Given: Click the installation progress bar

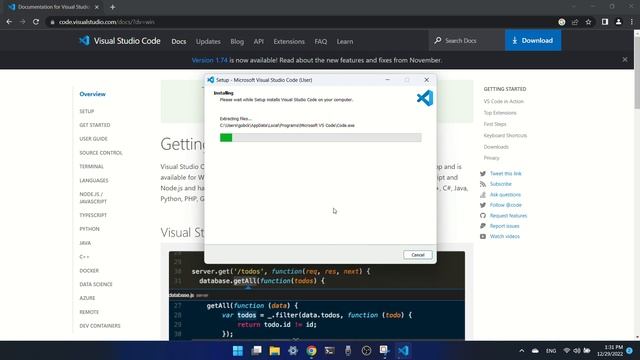Looking at the screenshot, I should [320, 138].
